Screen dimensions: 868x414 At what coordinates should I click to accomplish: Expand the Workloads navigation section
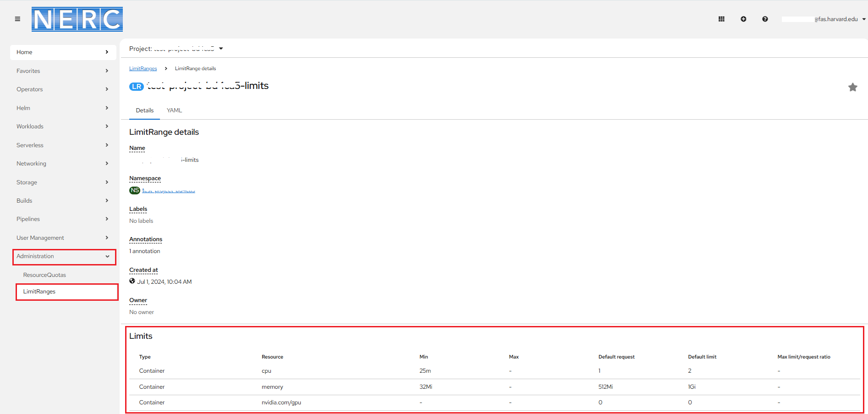(x=63, y=127)
